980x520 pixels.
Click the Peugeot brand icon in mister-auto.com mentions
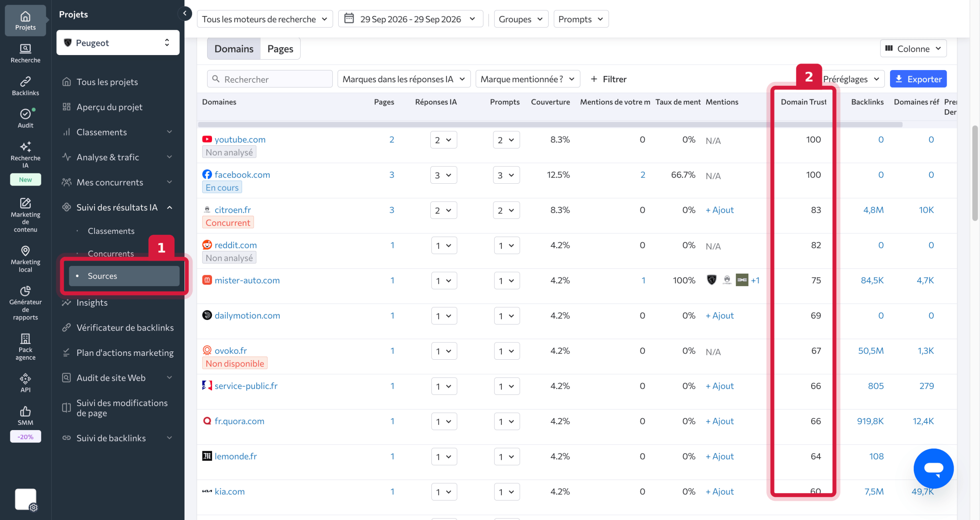tap(711, 280)
